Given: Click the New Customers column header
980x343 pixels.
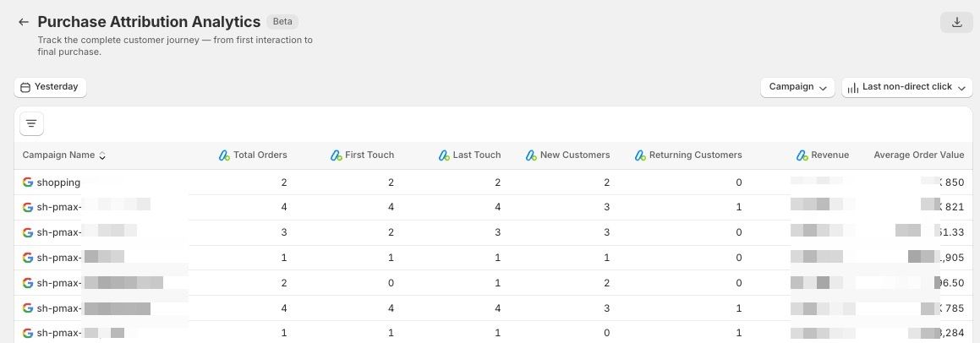Looking at the screenshot, I should (x=575, y=155).
